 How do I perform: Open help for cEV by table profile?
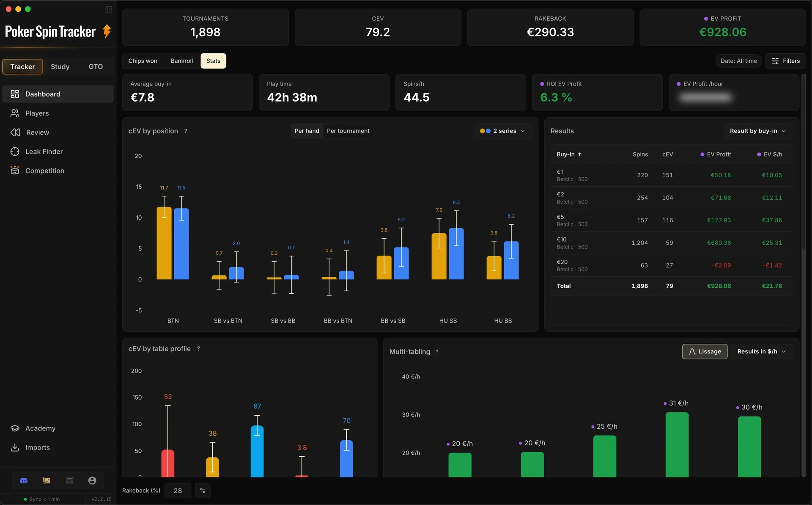coord(198,349)
